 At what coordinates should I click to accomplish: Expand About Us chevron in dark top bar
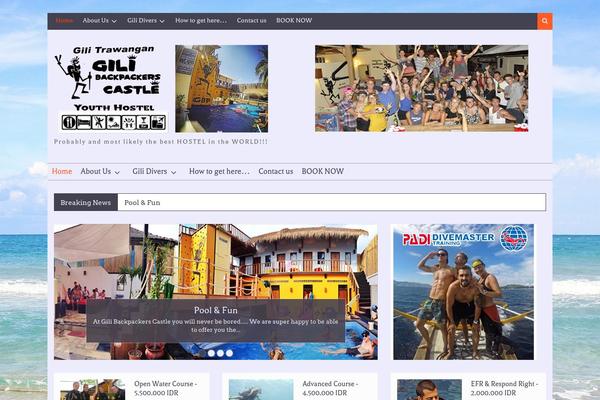[x=114, y=21]
